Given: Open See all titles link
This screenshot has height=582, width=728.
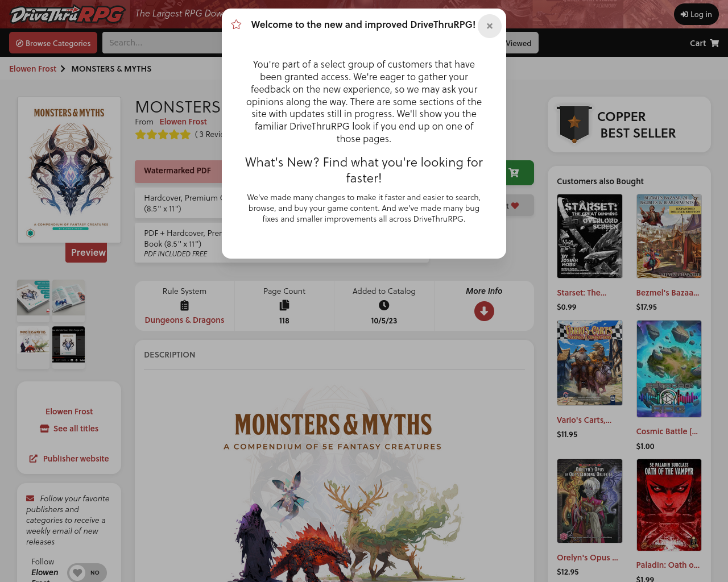Looking at the screenshot, I should coord(76,429).
